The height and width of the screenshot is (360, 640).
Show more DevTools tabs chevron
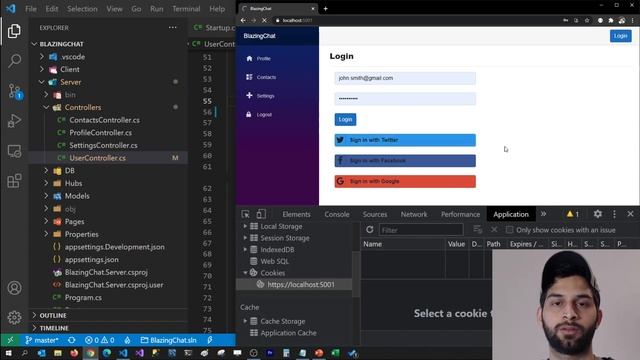[543, 214]
